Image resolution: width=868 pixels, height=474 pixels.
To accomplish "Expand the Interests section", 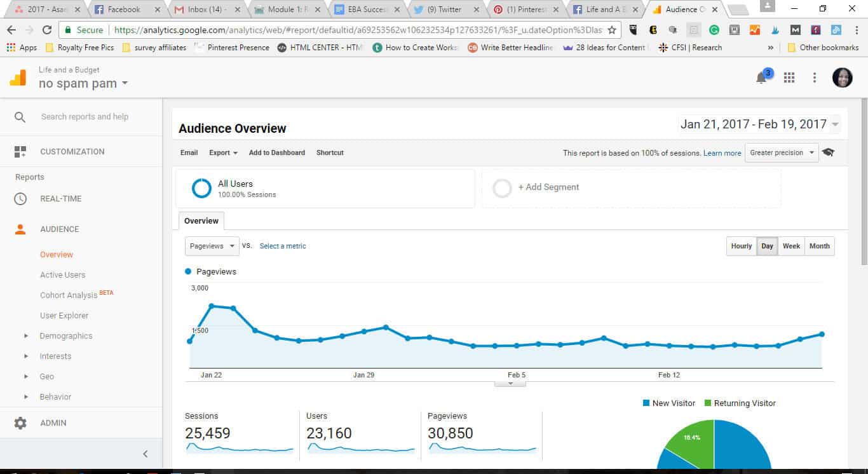I will click(26, 356).
